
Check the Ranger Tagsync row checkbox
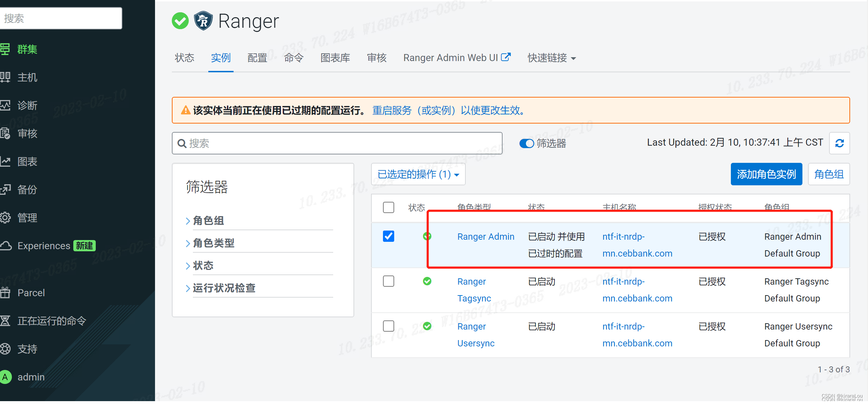coord(389,281)
